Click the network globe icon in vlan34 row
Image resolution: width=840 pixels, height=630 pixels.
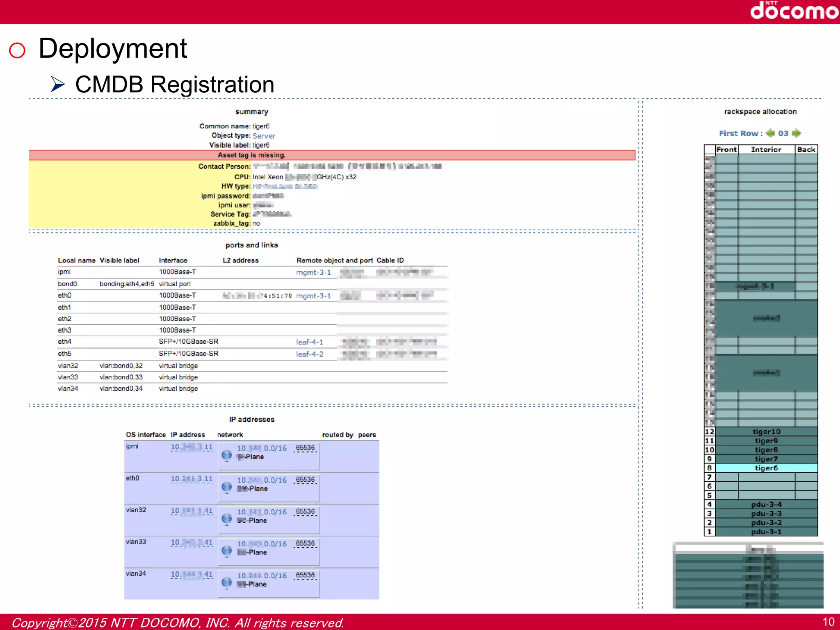coord(227,582)
